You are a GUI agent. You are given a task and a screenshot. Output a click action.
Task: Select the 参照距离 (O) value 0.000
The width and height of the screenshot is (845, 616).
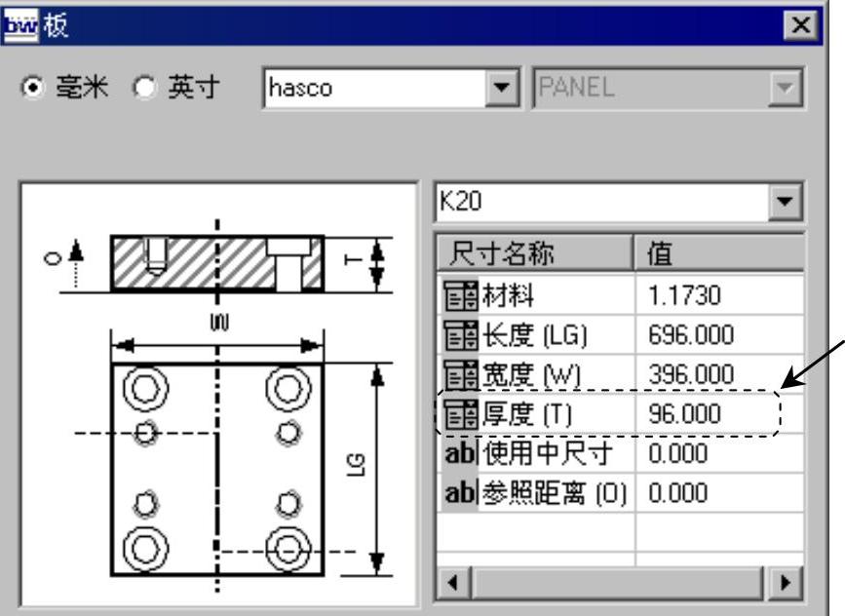678,493
